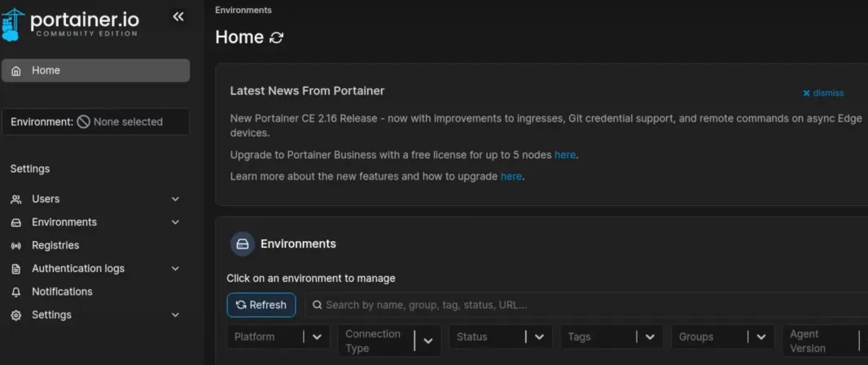Open the Platform filter dropdown

click(x=278, y=336)
